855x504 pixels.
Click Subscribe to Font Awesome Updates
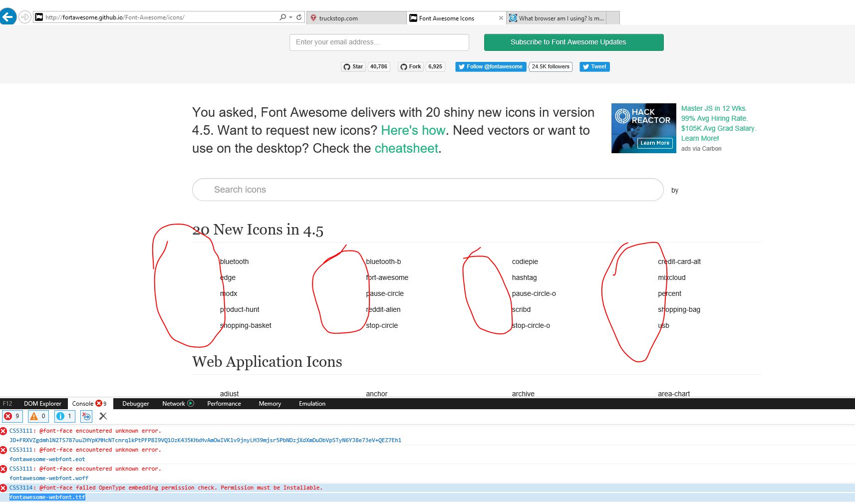click(x=574, y=42)
